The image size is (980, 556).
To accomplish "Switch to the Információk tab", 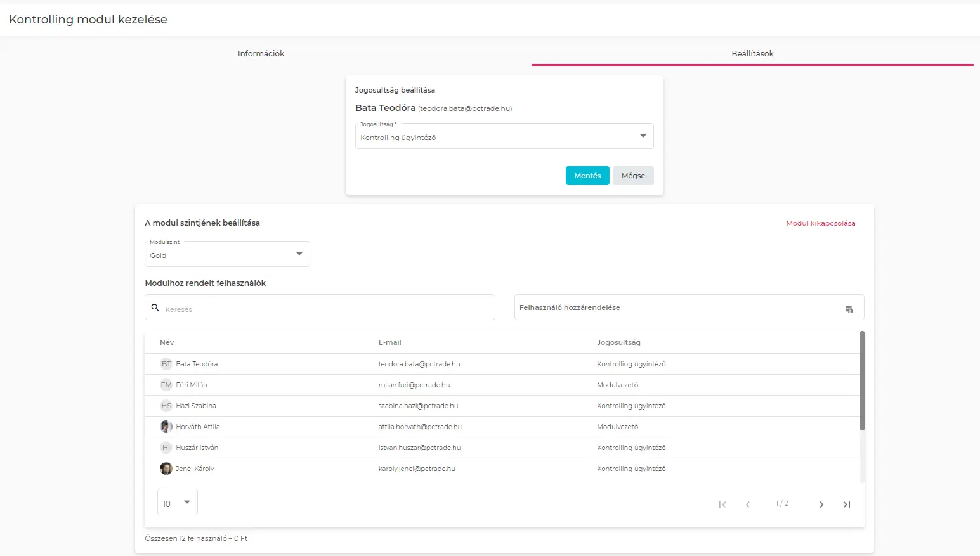I will tap(261, 54).
